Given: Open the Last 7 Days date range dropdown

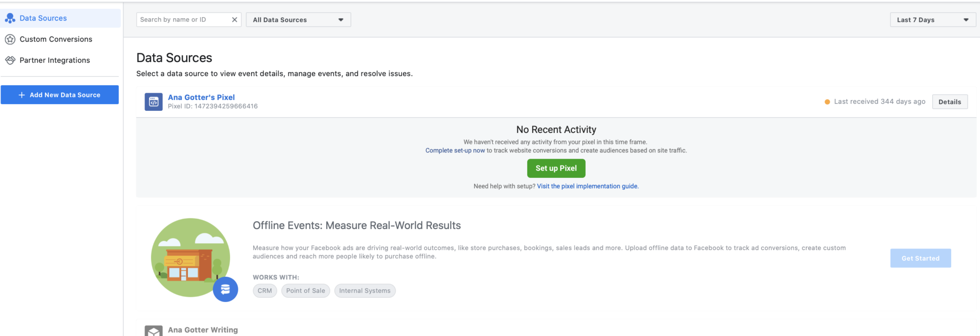Looking at the screenshot, I should (x=933, y=20).
